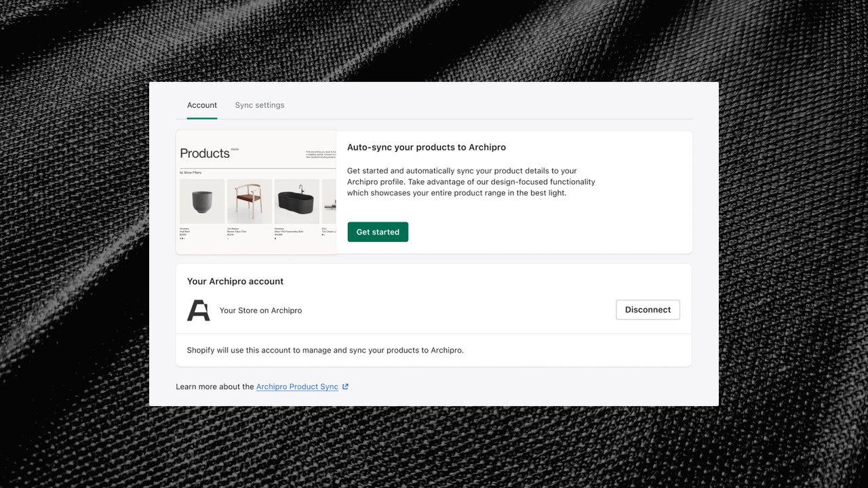Click the Archipro "A" logo icon
Viewport: 868px width, 488px height.
pyautogui.click(x=197, y=309)
